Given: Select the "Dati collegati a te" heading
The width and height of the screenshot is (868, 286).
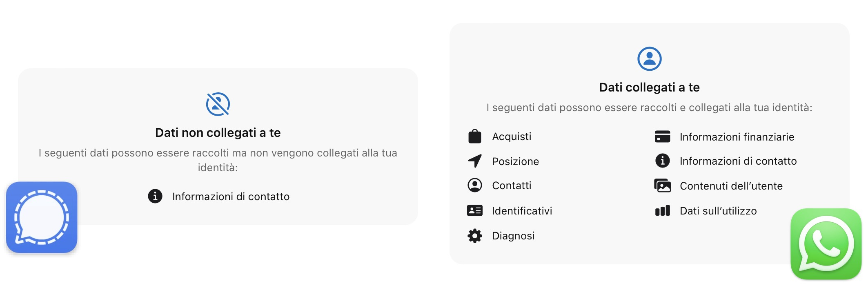Looking at the screenshot, I should [x=649, y=87].
